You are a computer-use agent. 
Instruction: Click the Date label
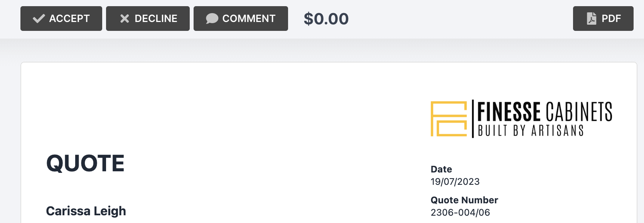point(441,169)
